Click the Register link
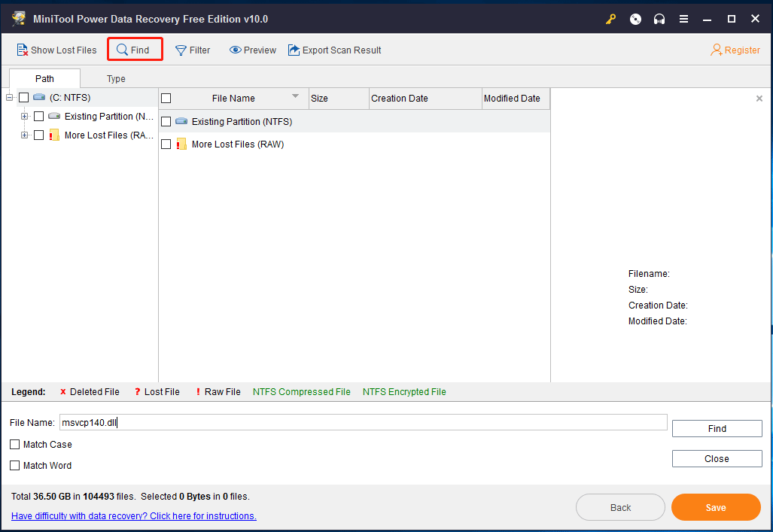Viewport: 773px width, 532px height. point(735,50)
